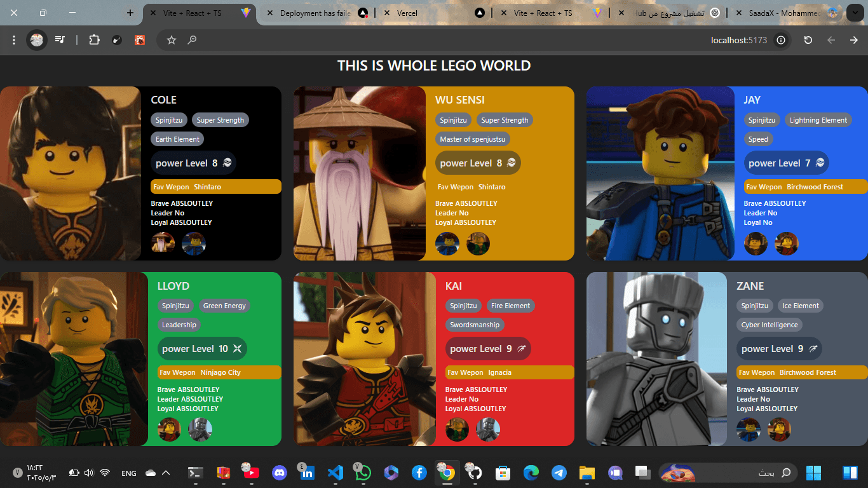Bookmark this page with the star icon
This screenshot has width=868, height=488.
[171, 40]
